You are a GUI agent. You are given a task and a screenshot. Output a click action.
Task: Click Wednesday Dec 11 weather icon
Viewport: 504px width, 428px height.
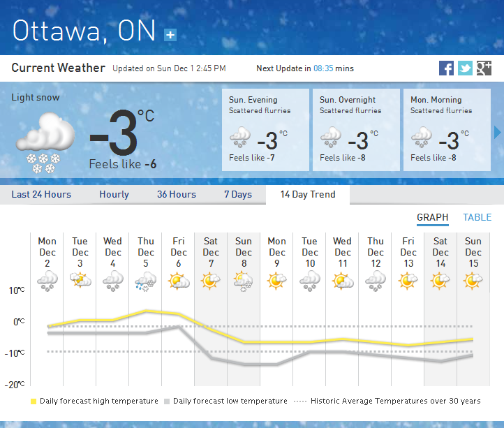pyautogui.click(x=342, y=281)
